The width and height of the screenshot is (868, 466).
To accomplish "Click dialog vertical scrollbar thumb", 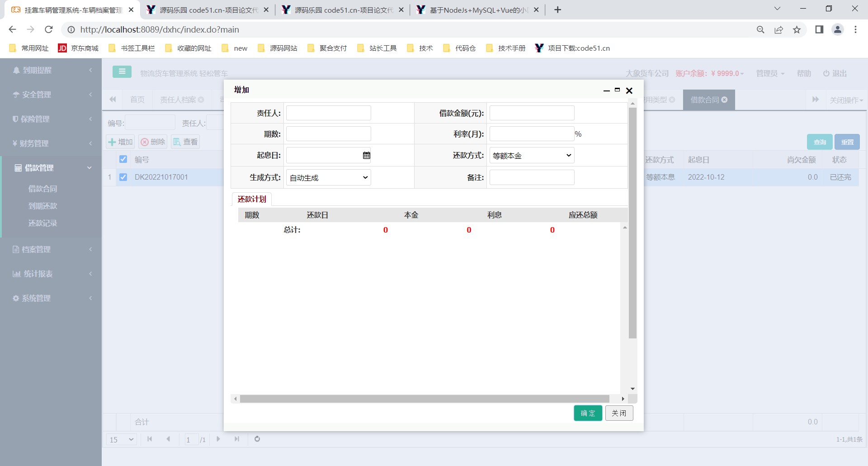I will [632, 223].
